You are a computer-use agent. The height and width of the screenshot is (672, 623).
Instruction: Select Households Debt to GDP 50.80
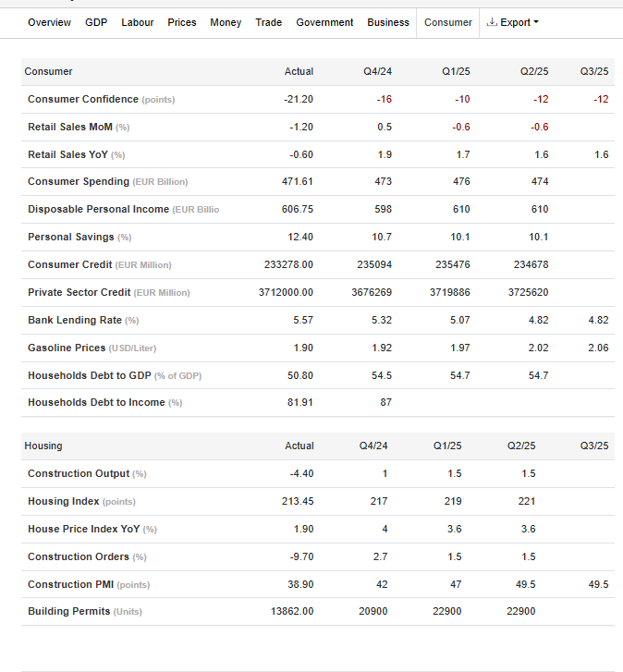click(299, 375)
